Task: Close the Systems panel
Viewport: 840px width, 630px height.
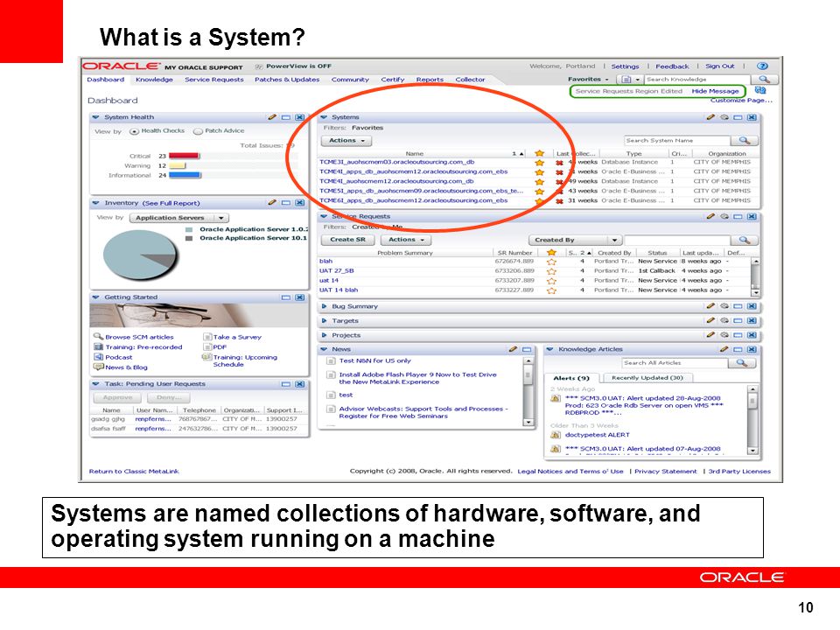Action: (752, 116)
